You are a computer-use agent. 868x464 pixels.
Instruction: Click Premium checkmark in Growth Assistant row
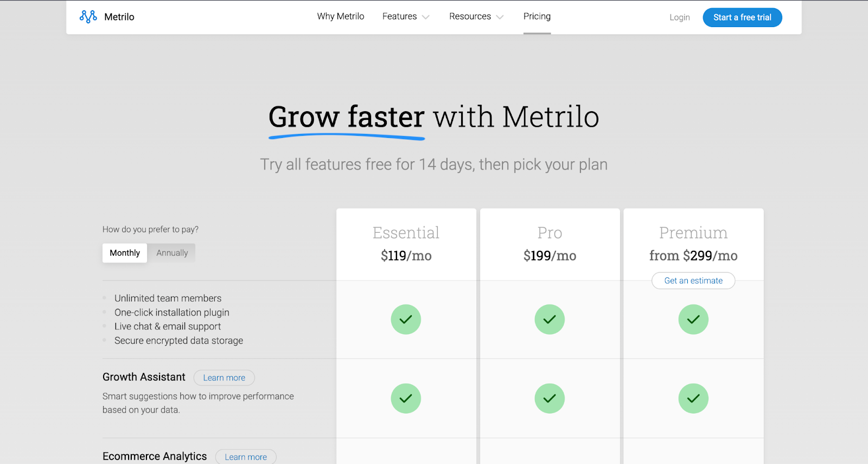click(x=693, y=398)
